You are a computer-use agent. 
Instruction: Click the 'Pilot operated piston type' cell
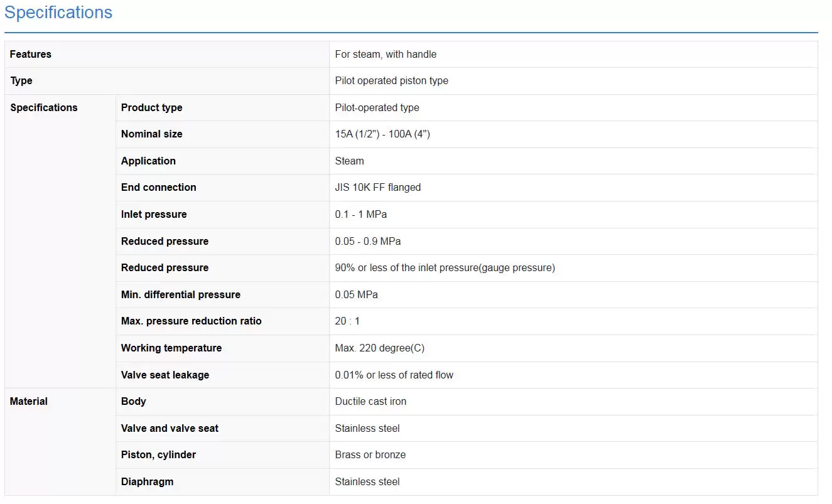[x=392, y=81]
